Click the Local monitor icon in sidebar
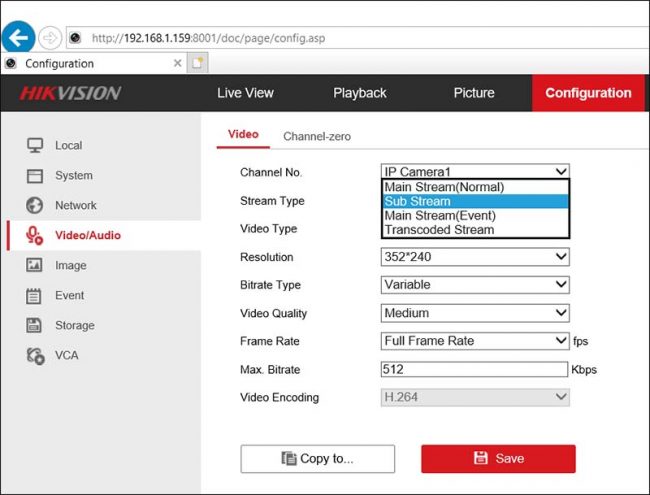The width and height of the screenshot is (650, 495). (35, 145)
